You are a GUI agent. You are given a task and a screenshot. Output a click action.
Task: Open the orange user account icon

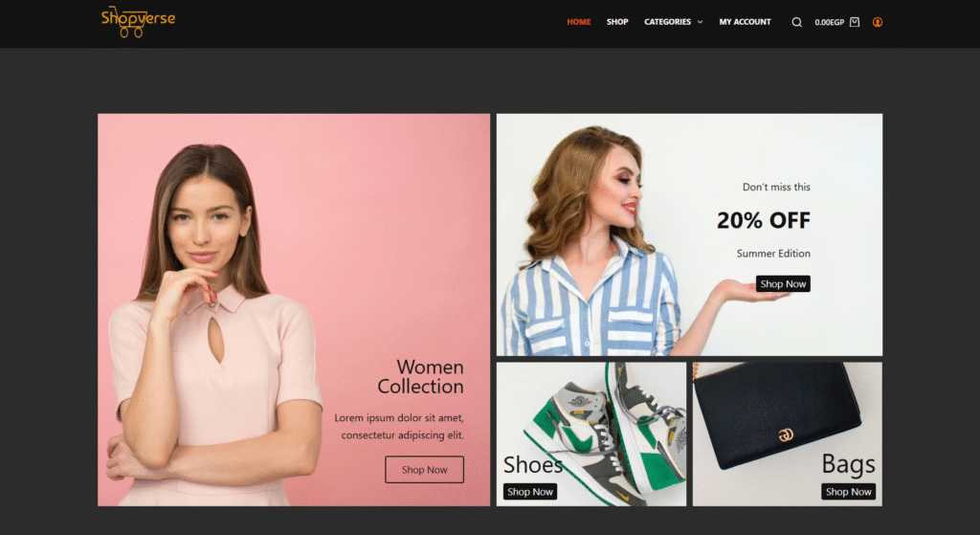(878, 22)
